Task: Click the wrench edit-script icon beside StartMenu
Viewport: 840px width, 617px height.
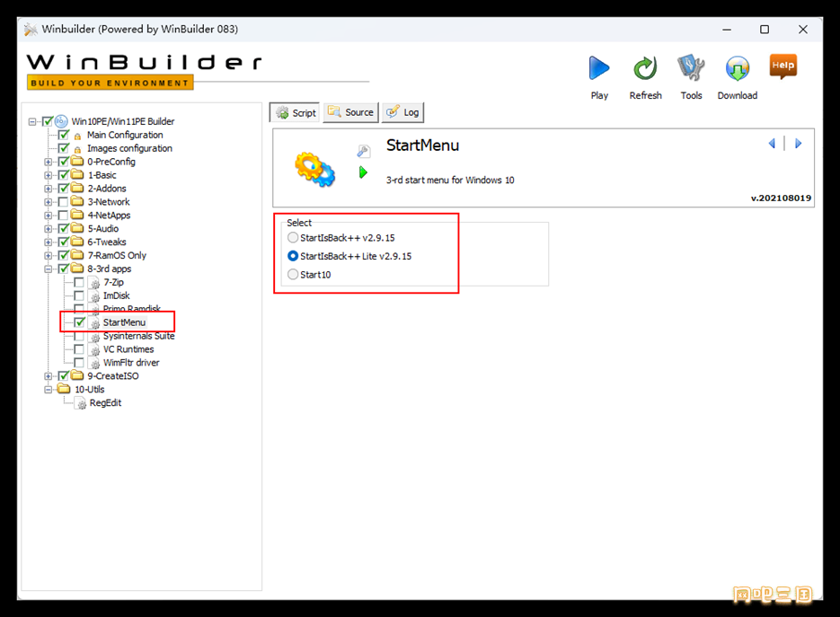Action: [x=363, y=152]
